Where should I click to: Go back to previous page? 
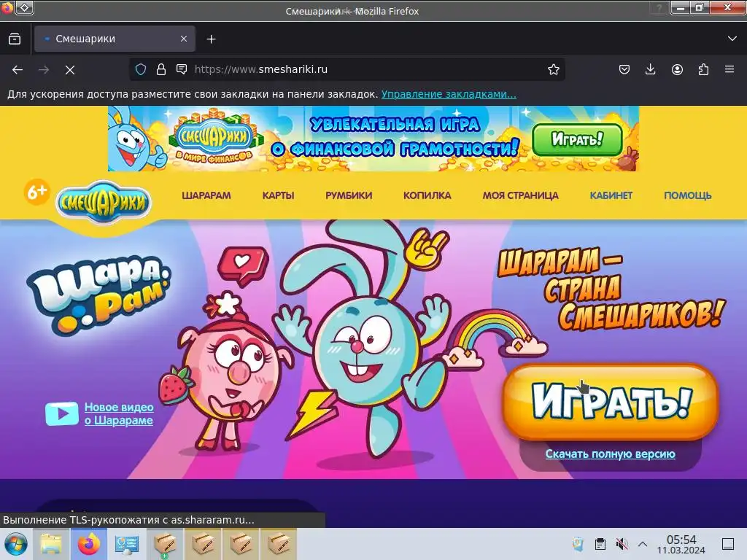pos(18,70)
